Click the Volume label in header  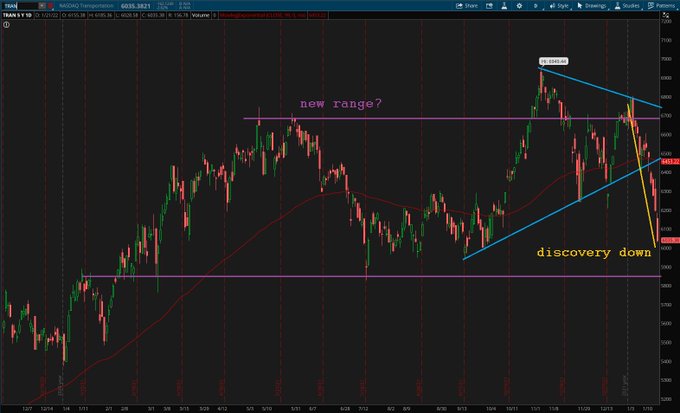[200, 15]
